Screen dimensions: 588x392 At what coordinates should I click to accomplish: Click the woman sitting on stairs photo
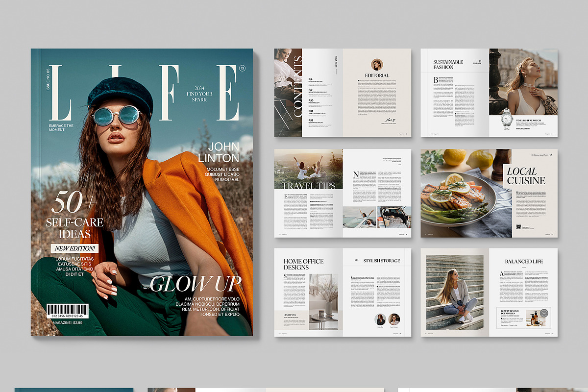454,292
